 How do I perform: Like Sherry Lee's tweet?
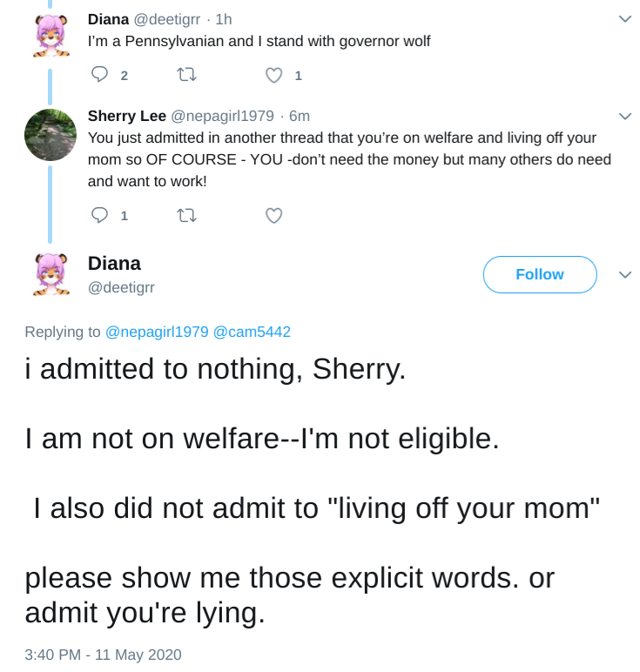[274, 216]
